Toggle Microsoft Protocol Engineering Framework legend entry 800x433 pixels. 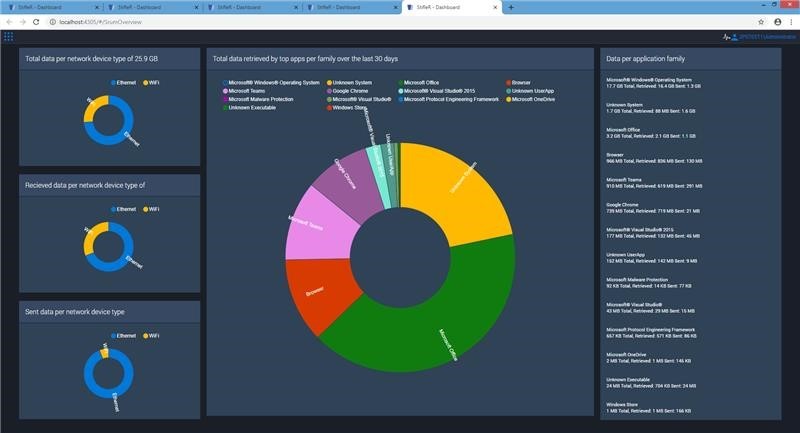[x=448, y=99]
